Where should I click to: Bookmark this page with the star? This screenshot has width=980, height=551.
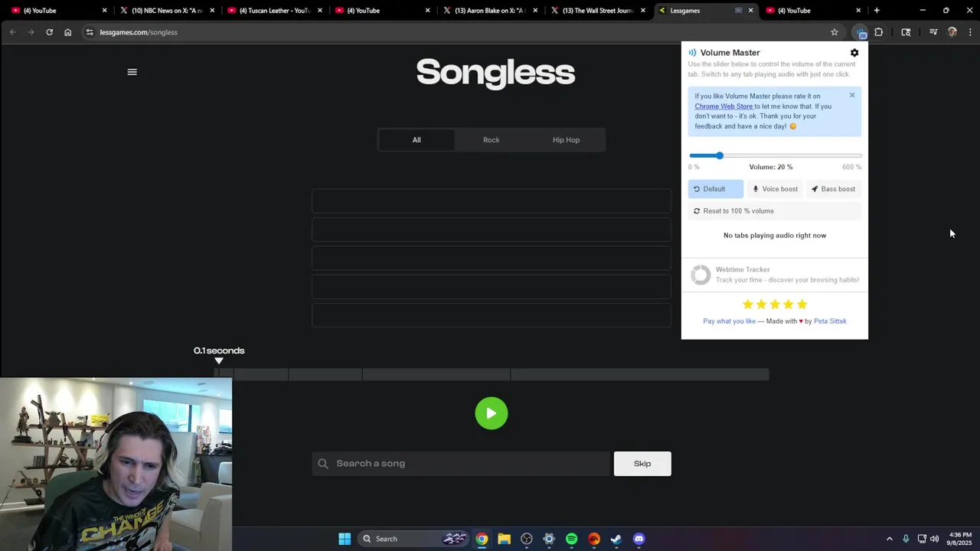[835, 32]
